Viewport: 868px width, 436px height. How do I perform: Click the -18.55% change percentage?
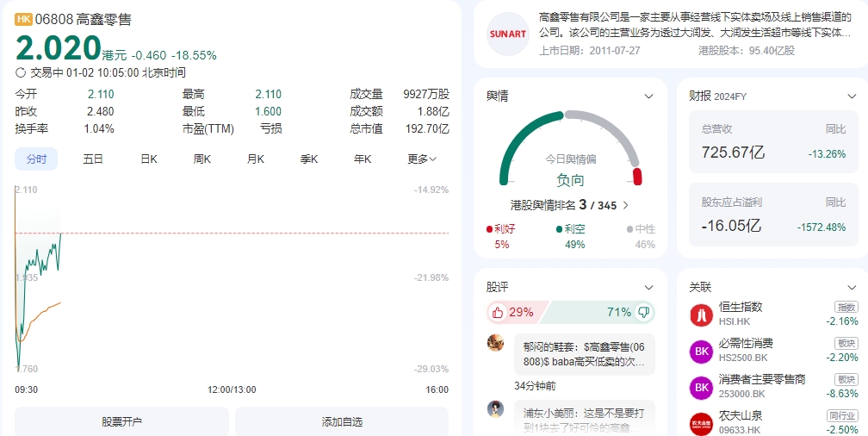194,55
